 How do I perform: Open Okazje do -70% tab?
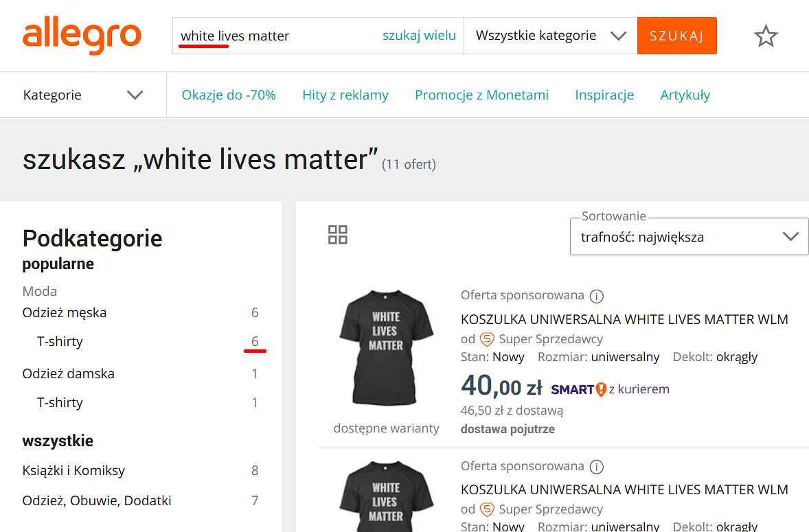229,95
